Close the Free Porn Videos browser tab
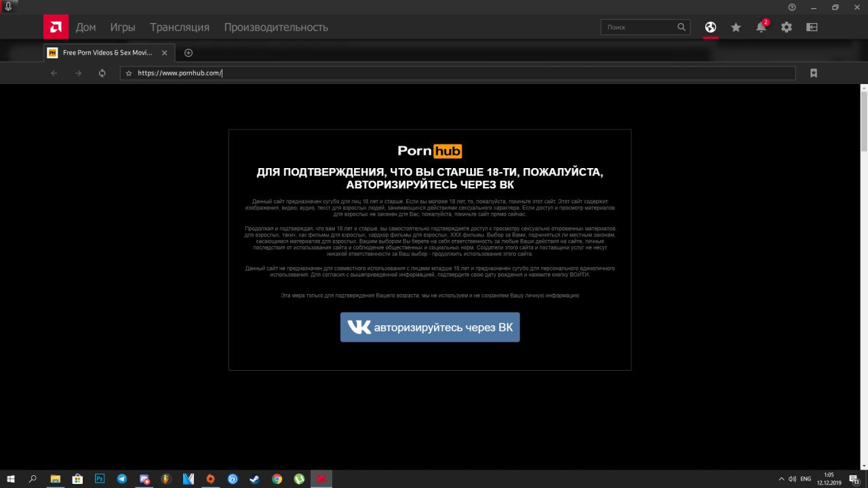This screenshot has width=868, height=488. click(164, 53)
